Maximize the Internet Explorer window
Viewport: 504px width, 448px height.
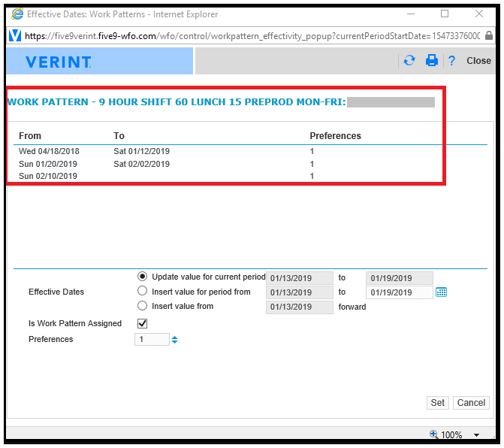[445, 14]
